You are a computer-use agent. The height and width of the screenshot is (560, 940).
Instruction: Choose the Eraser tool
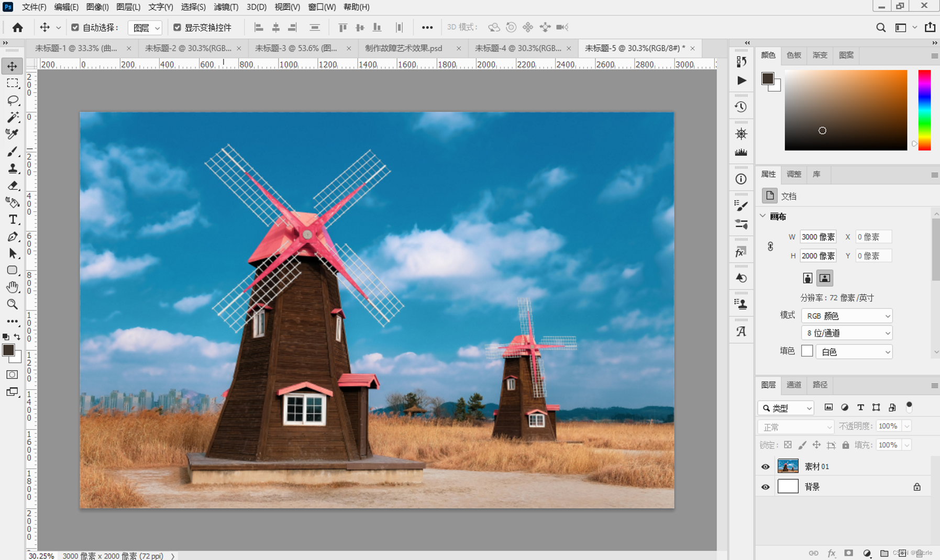coord(12,185)
